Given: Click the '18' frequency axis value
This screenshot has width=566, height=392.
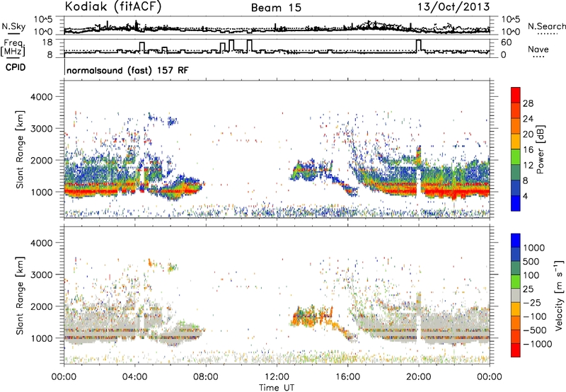Looking at the screenshot, I should 47,42.
